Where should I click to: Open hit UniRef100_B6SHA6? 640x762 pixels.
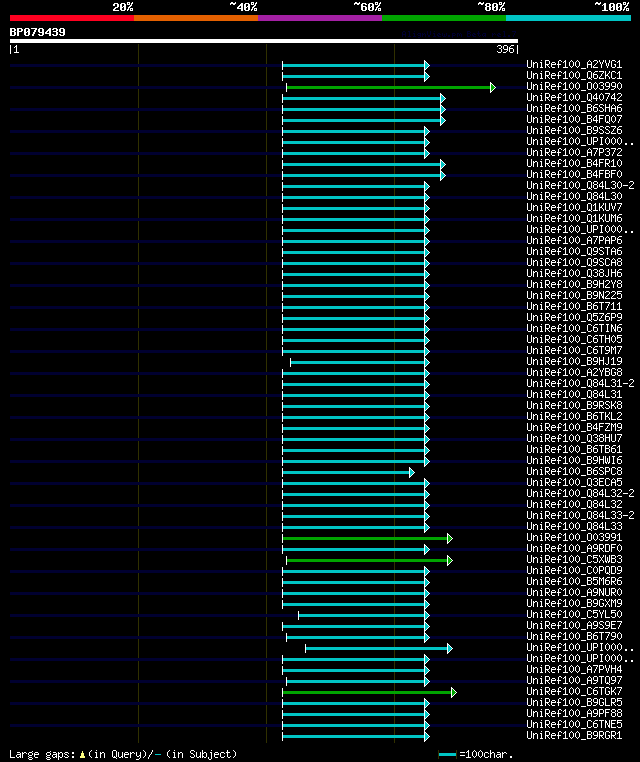[x=574, y=108]
